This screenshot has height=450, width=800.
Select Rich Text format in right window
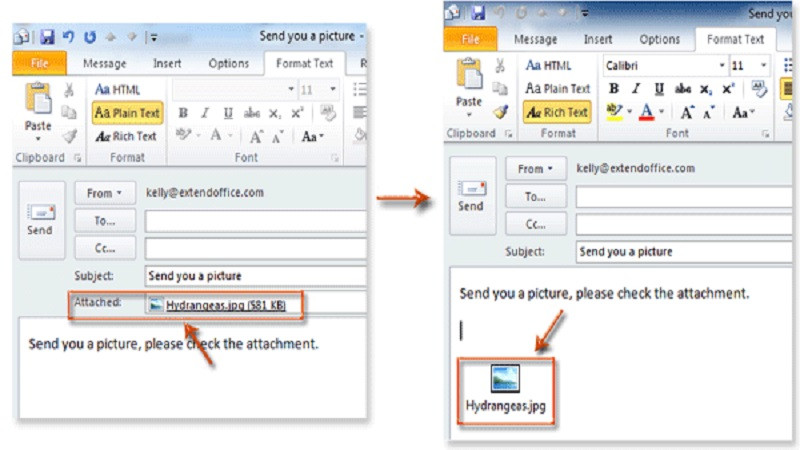coord(558,112)
